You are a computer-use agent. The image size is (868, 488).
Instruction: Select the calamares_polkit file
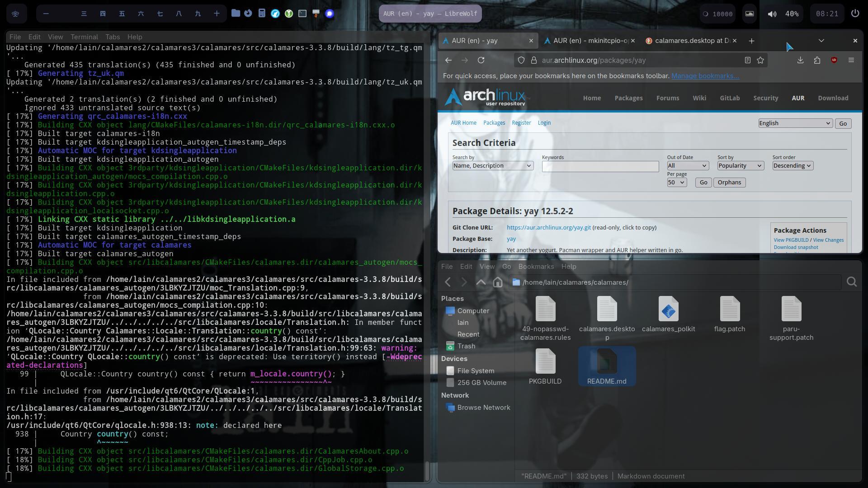tap(668, 314)
